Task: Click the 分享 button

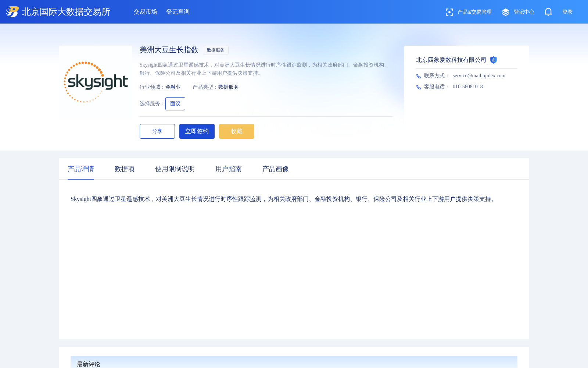Action: [157, 131]
